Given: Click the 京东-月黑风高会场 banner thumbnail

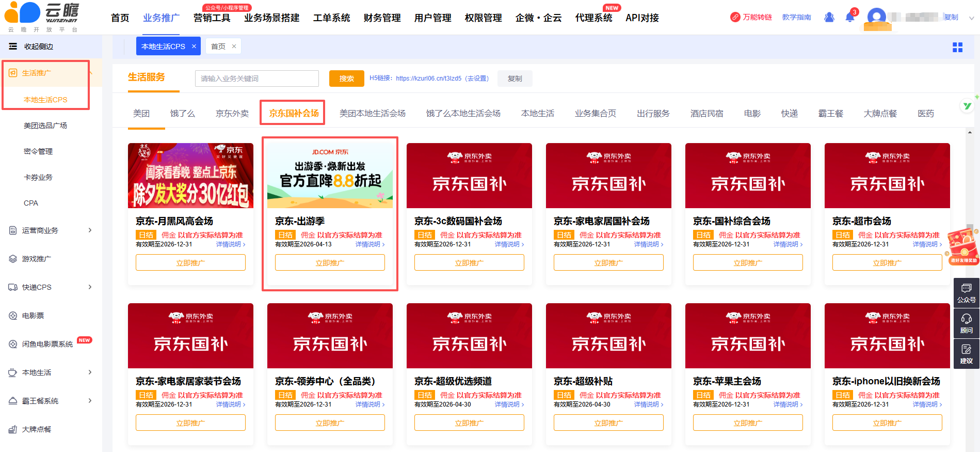Looking at the screenshot, I should pyautogui.click(x=190, y=176).
